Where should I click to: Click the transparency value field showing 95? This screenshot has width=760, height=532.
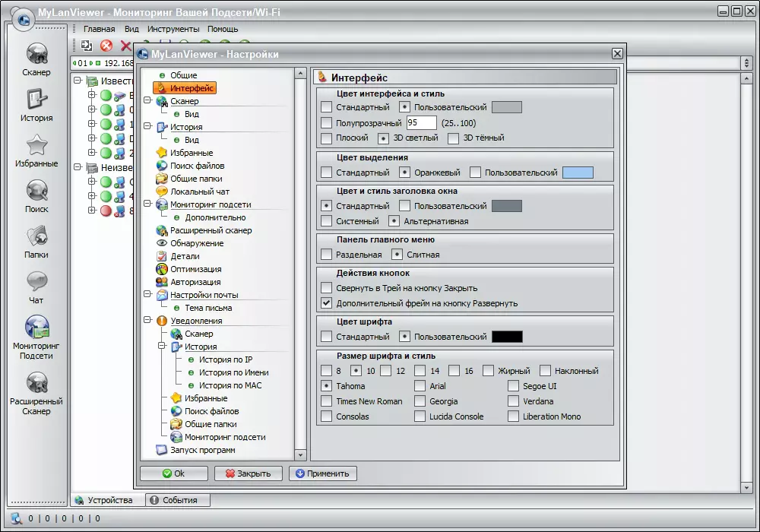421,123
